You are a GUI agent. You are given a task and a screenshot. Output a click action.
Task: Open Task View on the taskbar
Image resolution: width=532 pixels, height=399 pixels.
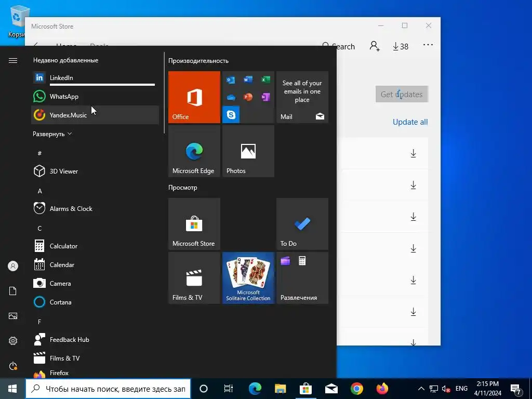(229, 389)
